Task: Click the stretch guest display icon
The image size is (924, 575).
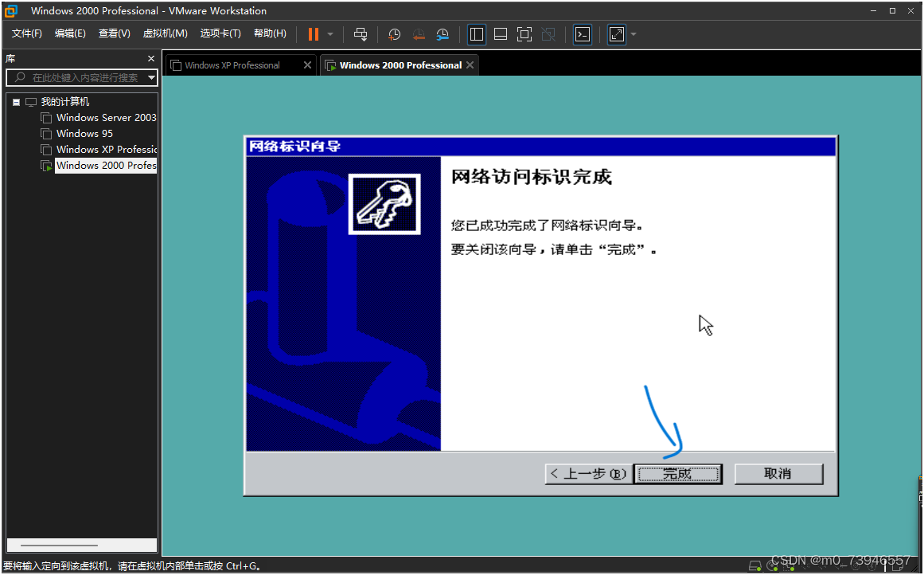Action: pos(616,34)
